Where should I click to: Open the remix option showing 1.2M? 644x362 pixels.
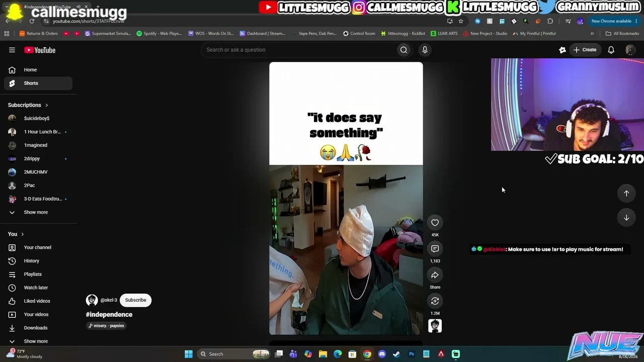435,301
